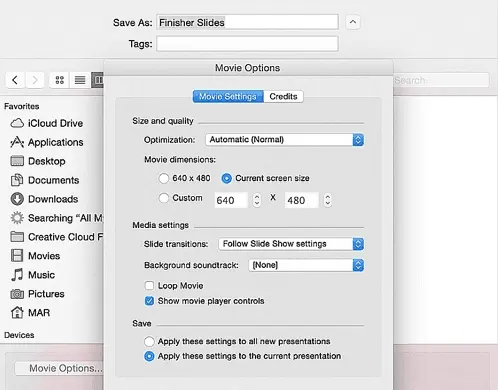Open the Music folder in the sidebar
Screen dimensions: 498x390
33,275
